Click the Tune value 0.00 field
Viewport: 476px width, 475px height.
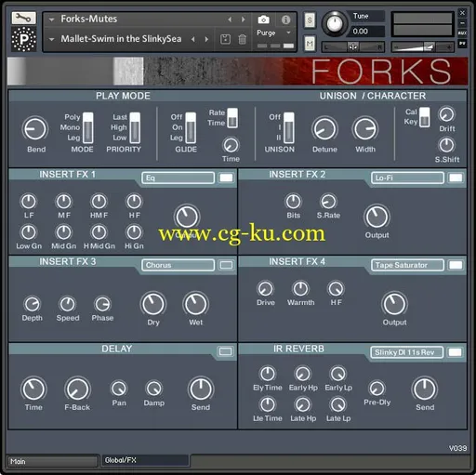pos(367,32)
